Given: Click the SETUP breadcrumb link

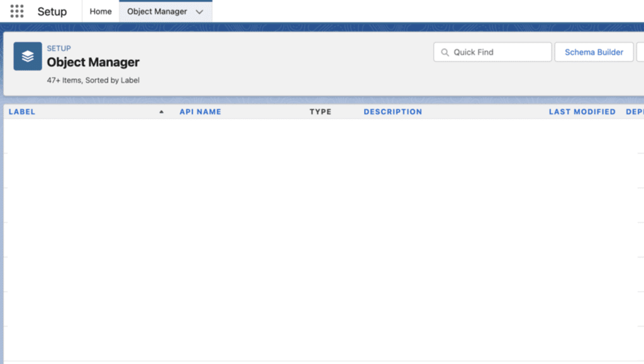Looking at the screenshot, I should (x=58, y=48).
